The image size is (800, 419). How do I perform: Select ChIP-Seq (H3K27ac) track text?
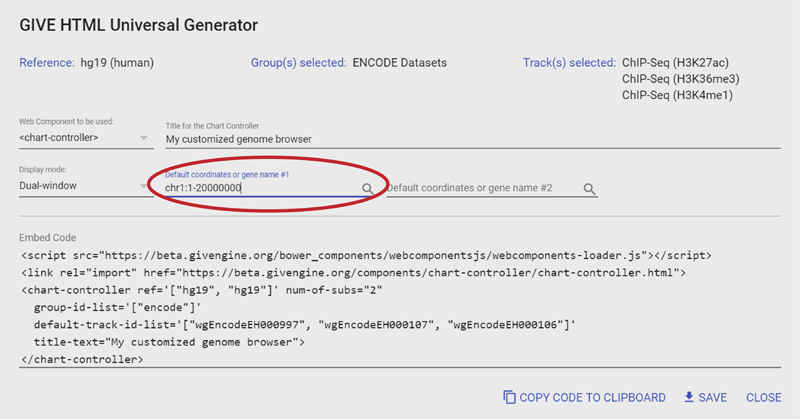675,63
